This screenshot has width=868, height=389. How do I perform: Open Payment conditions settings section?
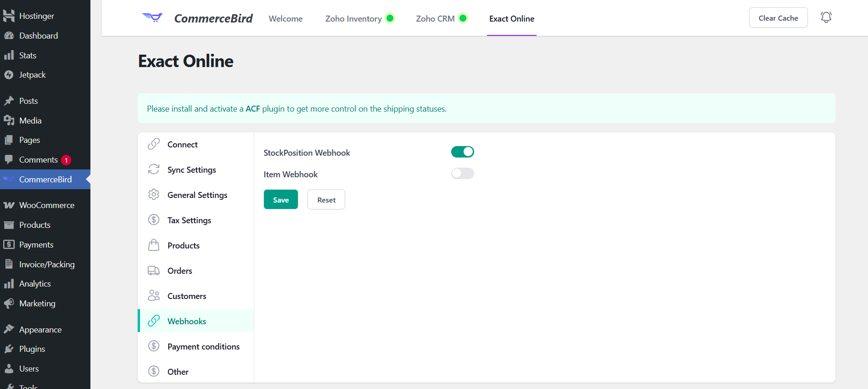(x=203, y=347)
